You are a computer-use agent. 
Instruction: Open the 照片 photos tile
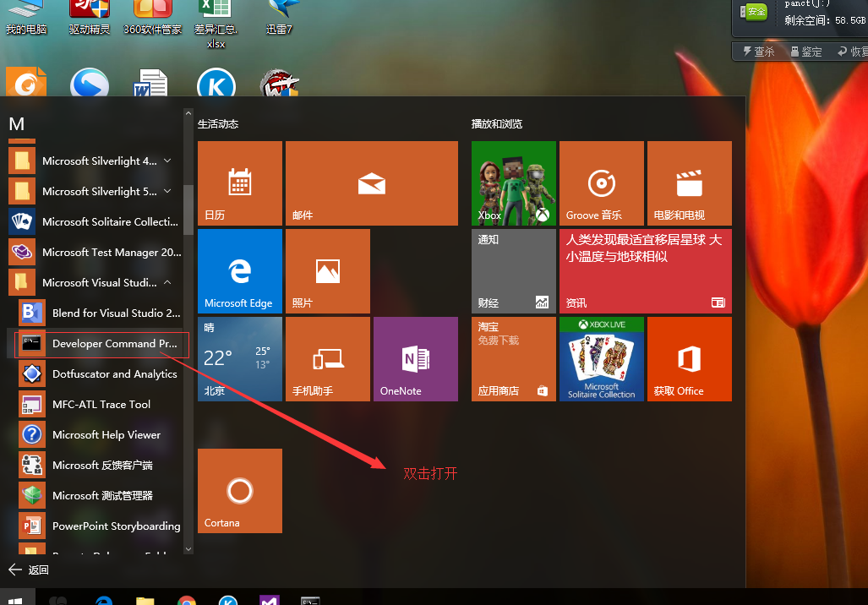pos(328,271)
